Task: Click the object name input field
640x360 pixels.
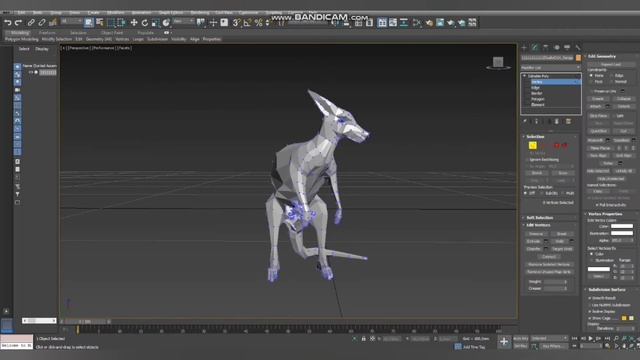Action: pyautogui.click(x=547, y=58)
